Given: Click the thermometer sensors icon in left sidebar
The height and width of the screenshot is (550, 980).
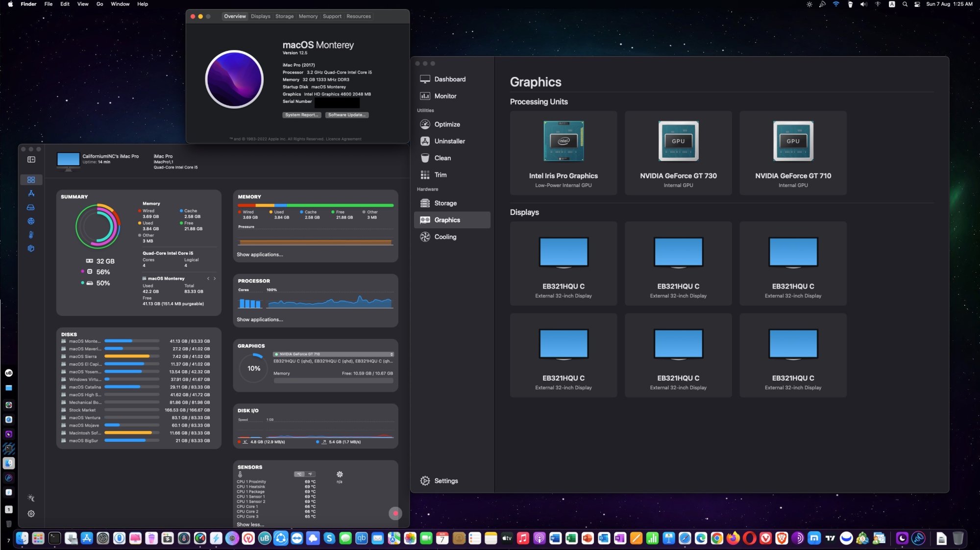Looking at the screenshot, I should (31, 235).
